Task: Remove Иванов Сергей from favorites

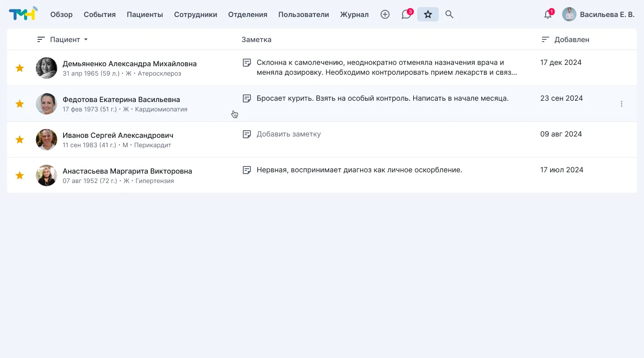Action: 20,140
